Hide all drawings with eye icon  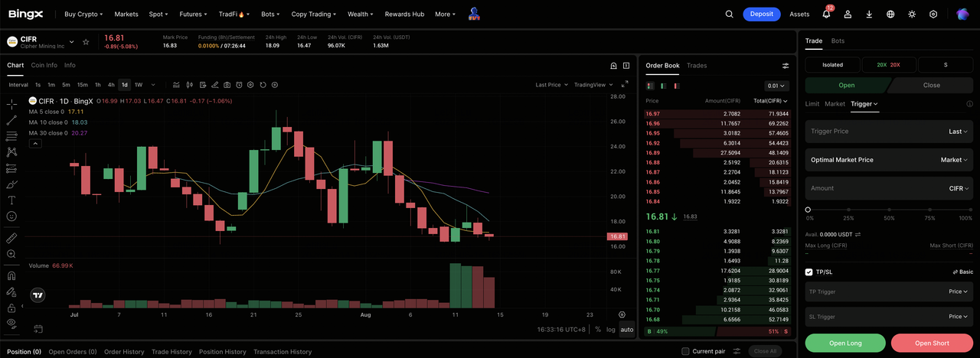pyautogui.click(x=11, y=323)
